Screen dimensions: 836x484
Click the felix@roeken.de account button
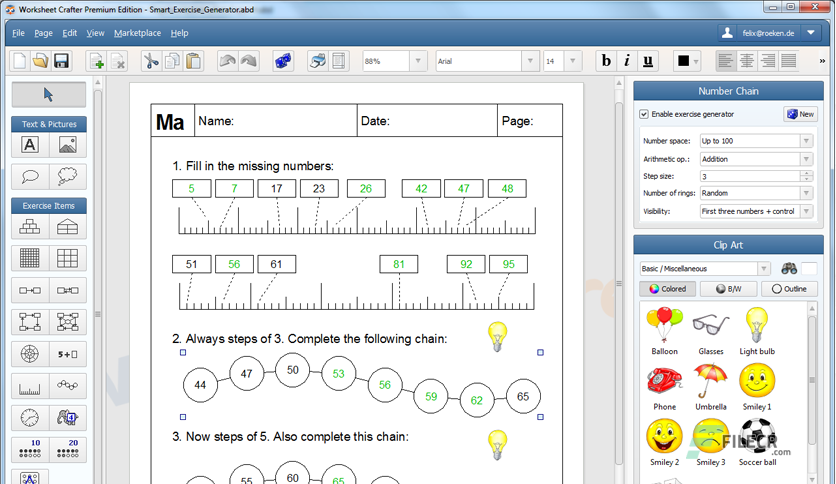tap(760, 33)
